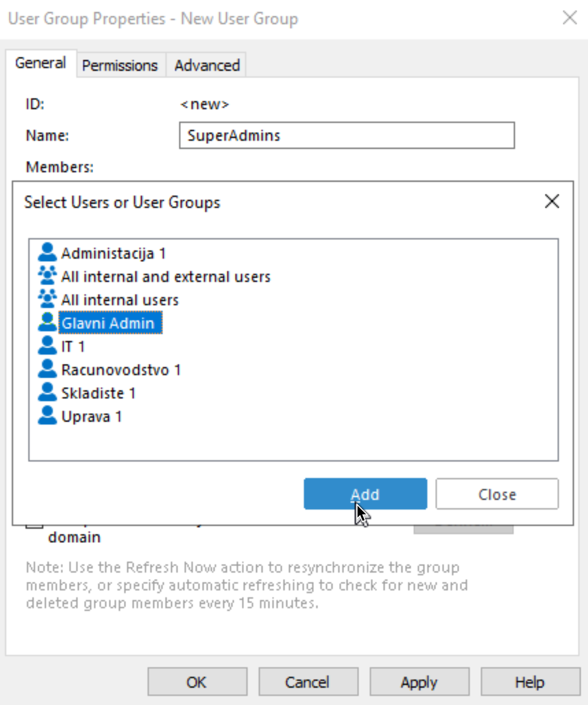The image size is (588, 705).
Task: Click the All internal users group icon
Action: 47,299
